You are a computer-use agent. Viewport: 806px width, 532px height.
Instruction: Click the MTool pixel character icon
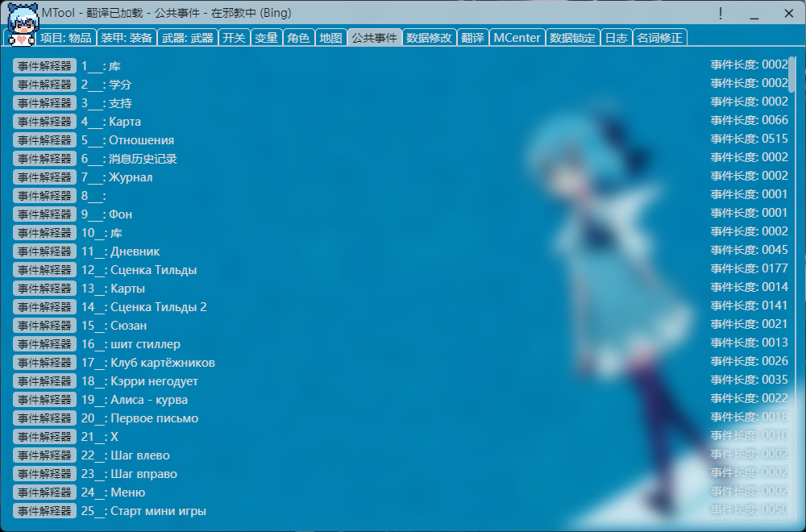click(19, 23)
